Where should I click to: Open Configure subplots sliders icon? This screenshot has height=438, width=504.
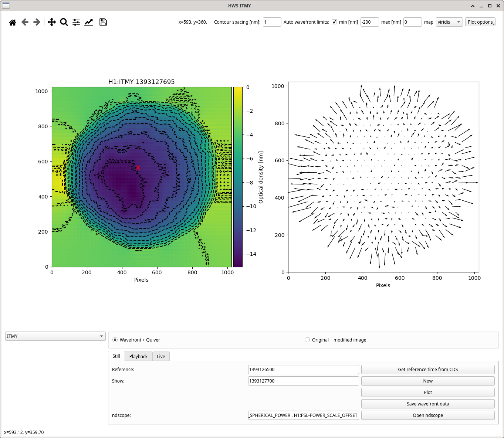point(76,22)
